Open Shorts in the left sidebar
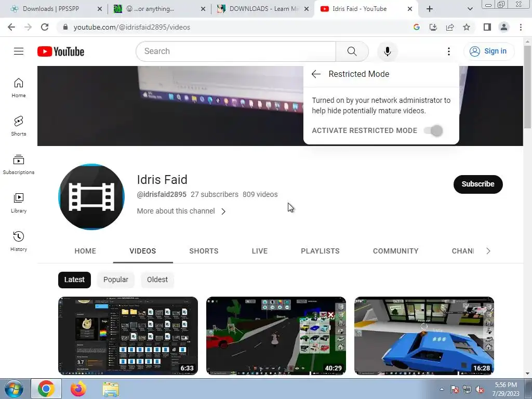Viewport: 532px width, 399px height. click(x=19, y=126)
